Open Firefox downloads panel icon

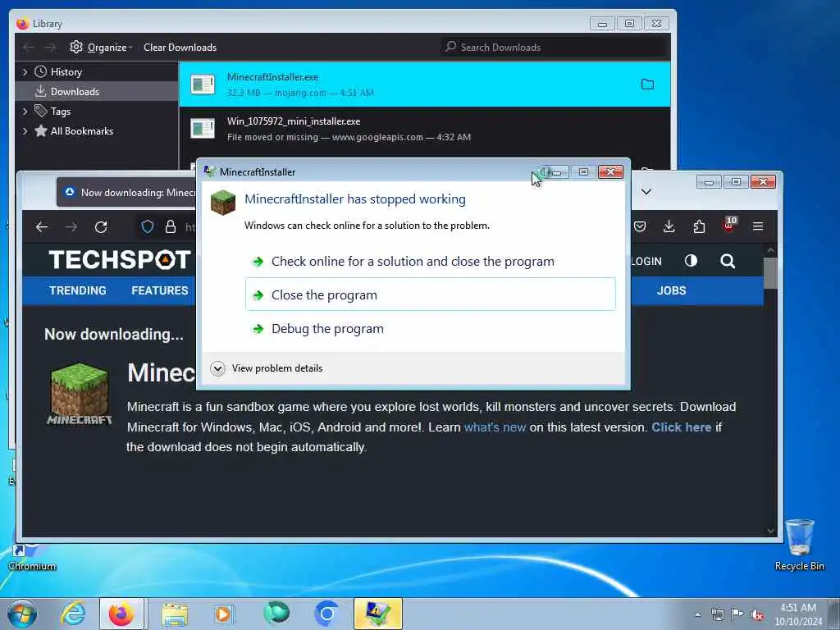point(669,226)
